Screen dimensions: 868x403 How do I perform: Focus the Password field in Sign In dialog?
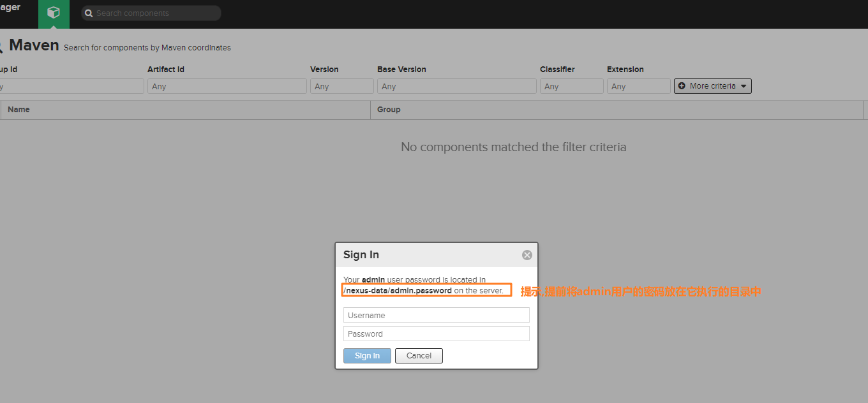click(437, 333)
